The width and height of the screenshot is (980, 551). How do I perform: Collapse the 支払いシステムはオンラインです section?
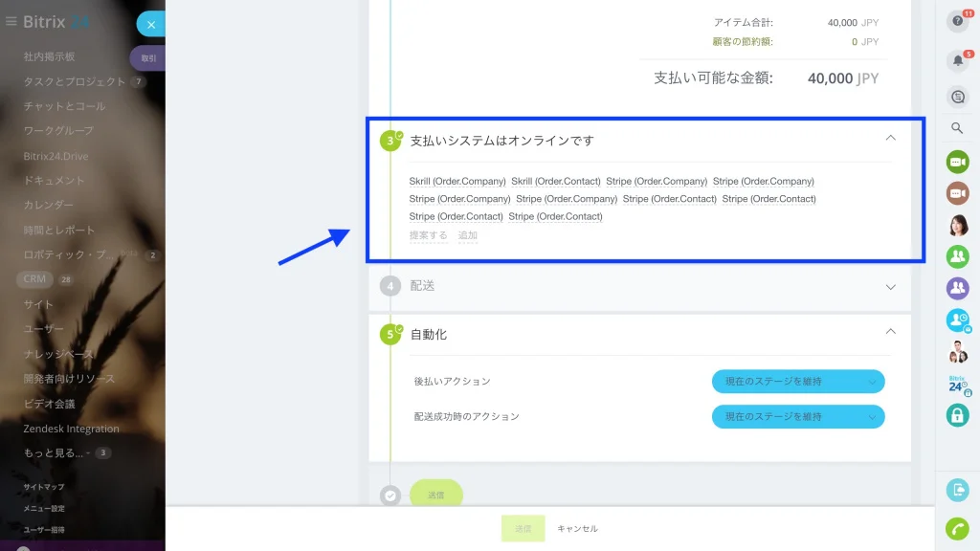point(891,138)
